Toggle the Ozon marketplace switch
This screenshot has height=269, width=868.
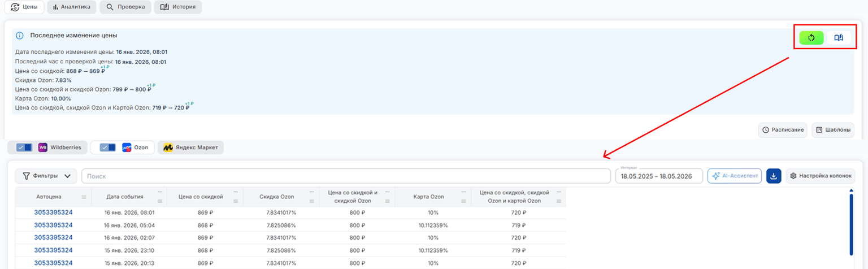click(107, 147)
